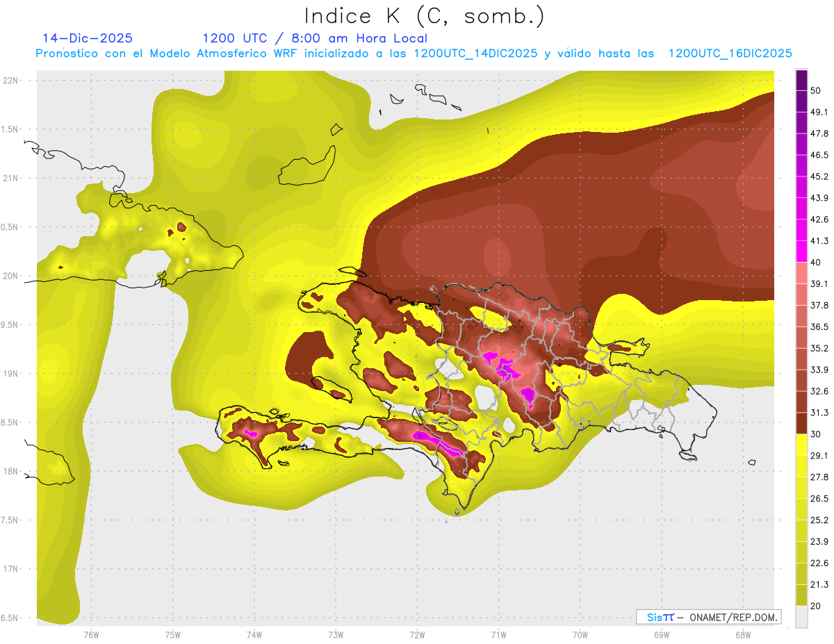Click "1200 UTC / 8:00 am Hora Local" text
The height and width of the screenshot is (644, 834).
(315, 38)
